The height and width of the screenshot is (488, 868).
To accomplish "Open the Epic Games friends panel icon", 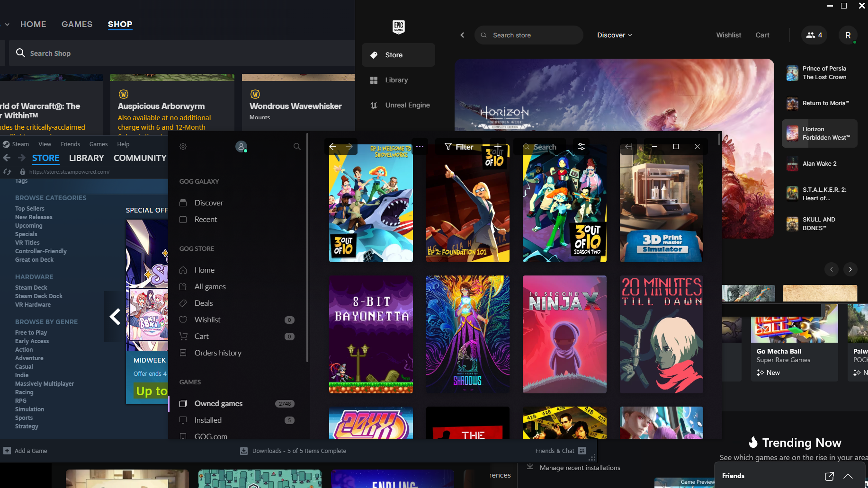I will pyautogui.click(x=814, y=35).
